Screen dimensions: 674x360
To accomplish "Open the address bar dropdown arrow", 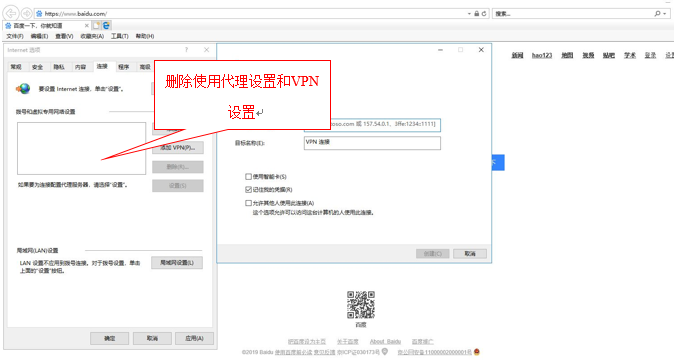I will coord(469,14).
